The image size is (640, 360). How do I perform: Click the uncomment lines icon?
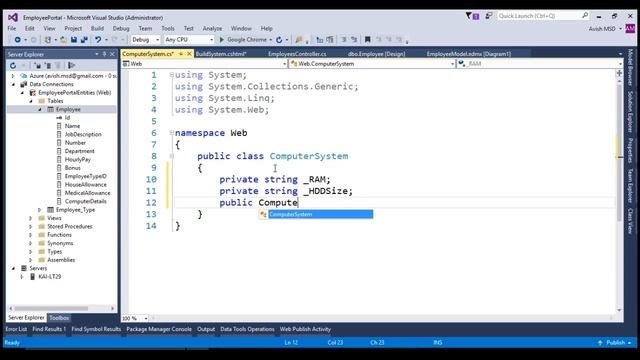click(x=354, y=40)
